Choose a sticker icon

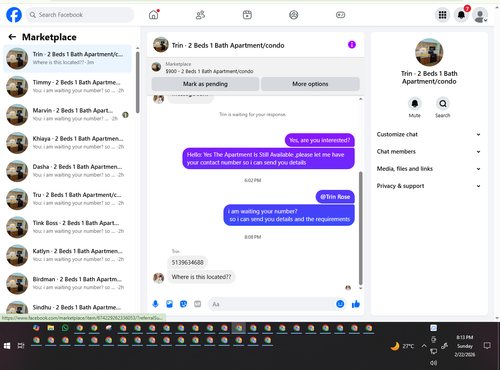(183, 304)
